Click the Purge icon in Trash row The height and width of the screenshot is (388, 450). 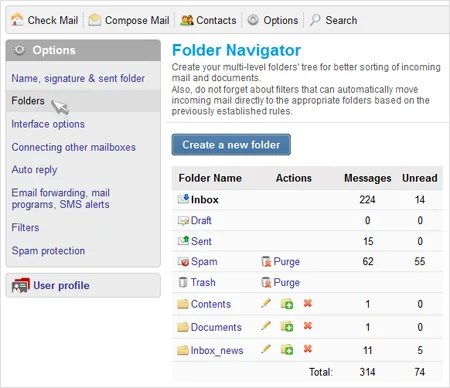click(x=266, y=282)
